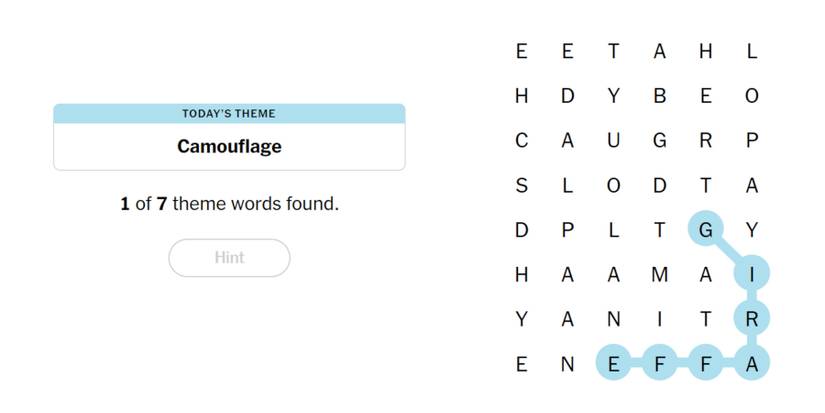Select the unhighlighted G between U and R
The height and width of the screenshot is (413, 825).
click(x=659, y=141)
